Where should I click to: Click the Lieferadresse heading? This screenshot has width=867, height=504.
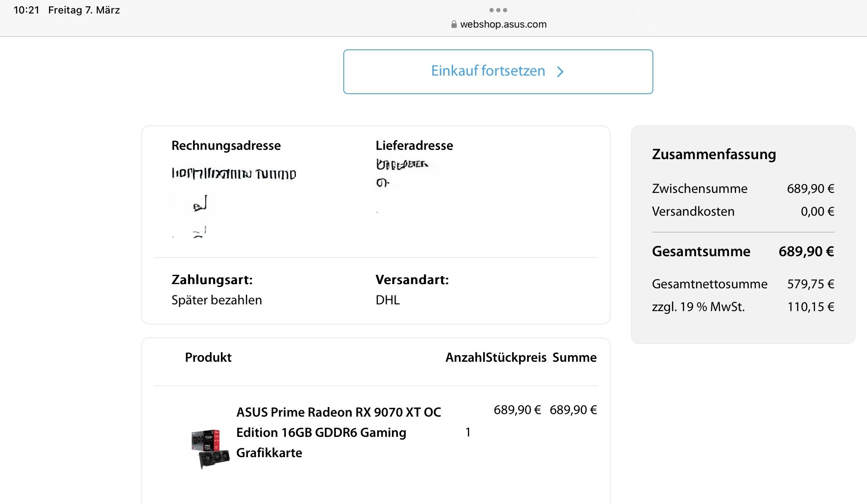pos(414,146)
